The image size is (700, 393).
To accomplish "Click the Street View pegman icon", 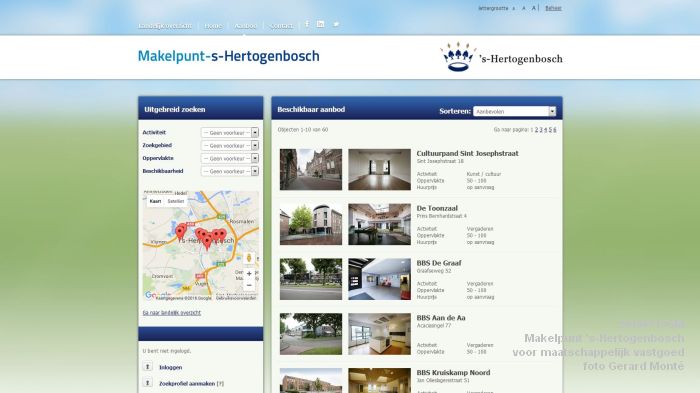I will pyautogui.click(x=249, y=258).
